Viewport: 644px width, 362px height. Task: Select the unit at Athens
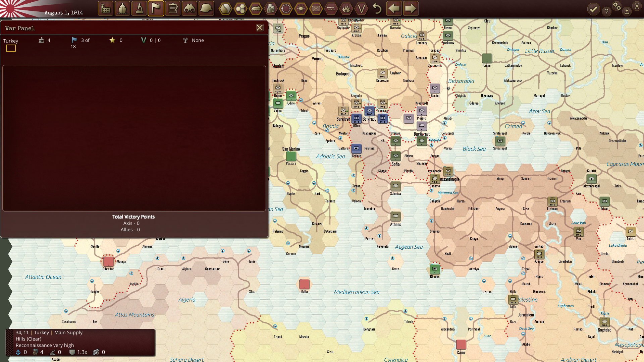tap(395, 216)
